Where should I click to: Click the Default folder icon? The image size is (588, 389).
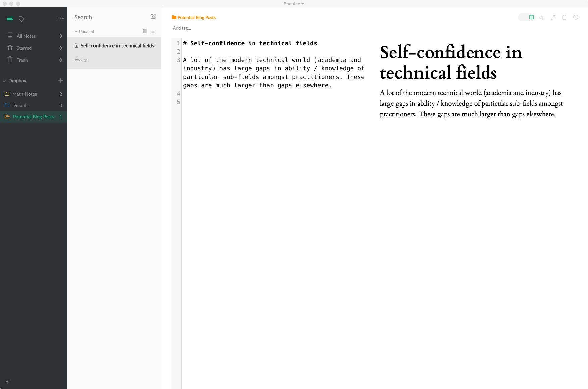click(7, 105)
